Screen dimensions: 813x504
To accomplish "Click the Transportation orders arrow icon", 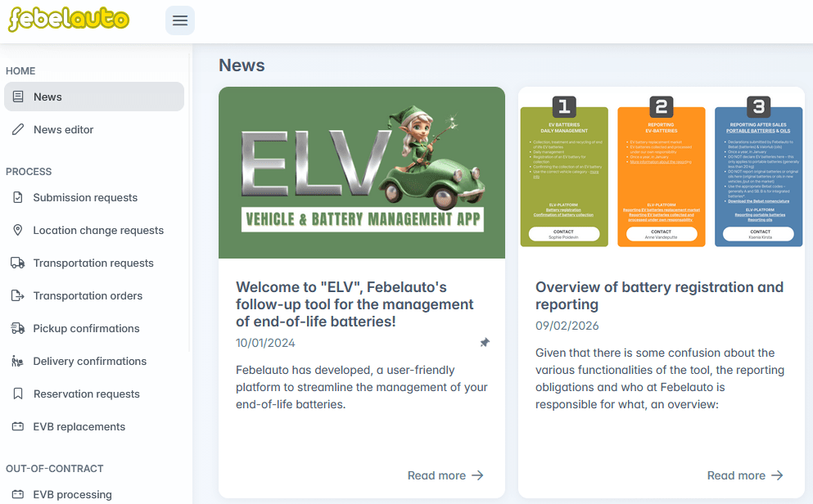I will tap(18, 295).
